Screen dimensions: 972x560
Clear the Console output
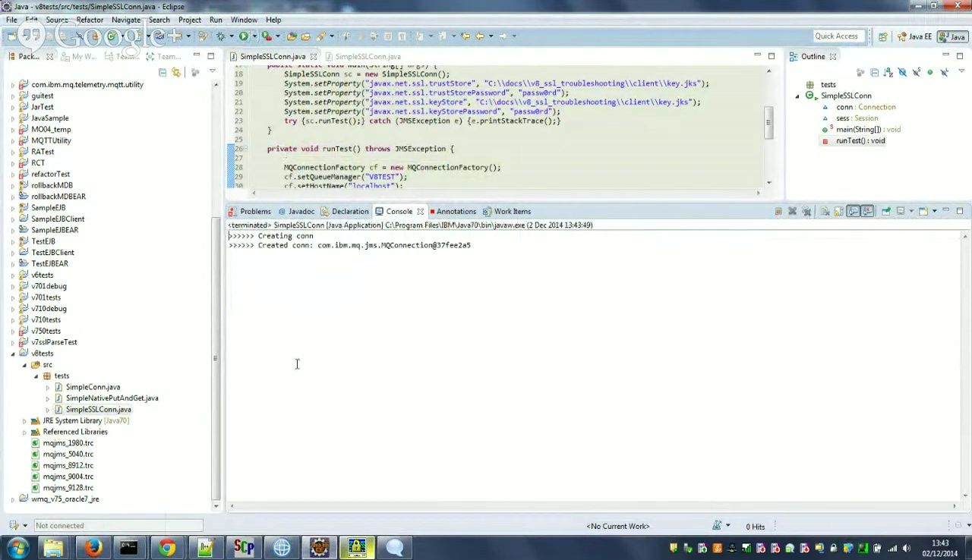tap(825, 211)
